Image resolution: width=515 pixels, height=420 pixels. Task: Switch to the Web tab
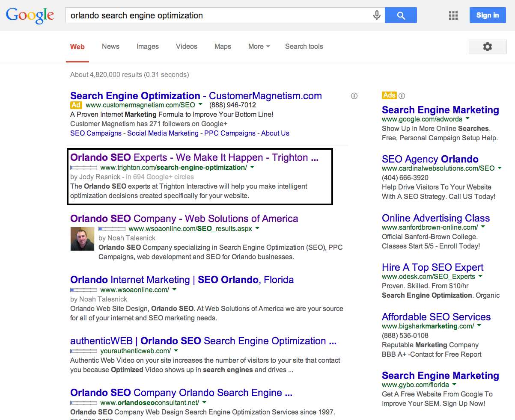pyautogui.click(x=77, y=47)
